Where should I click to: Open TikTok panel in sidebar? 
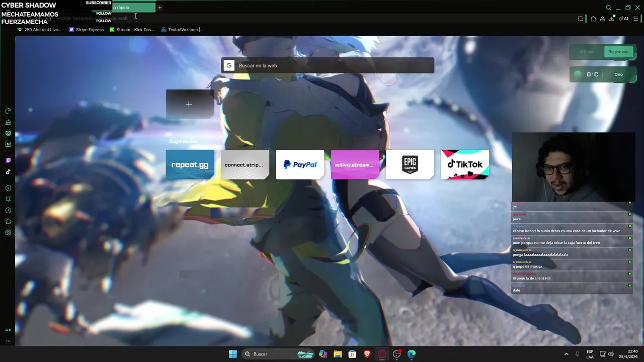tap(8, 172)
